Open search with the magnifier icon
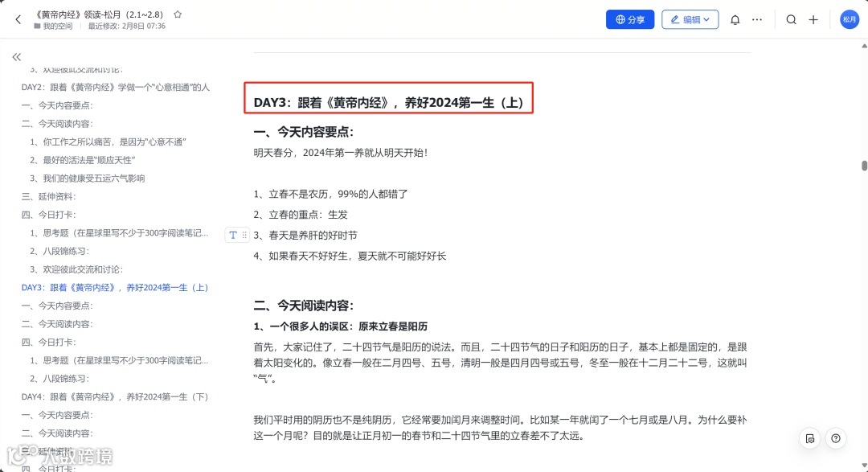This screenshot has width=868, height=472. [791, 19]
